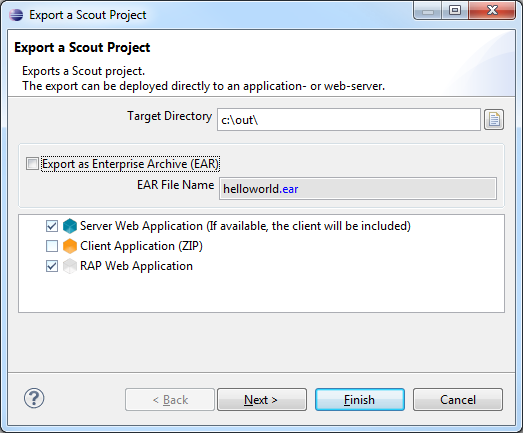523x433 pixels.
Task: Open the help question mark icon
Action: click(34, 398)
